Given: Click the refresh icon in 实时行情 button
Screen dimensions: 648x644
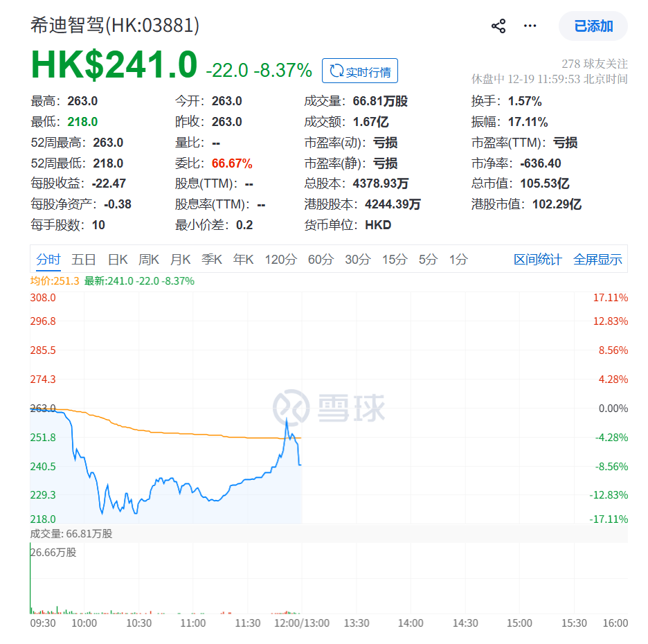Looking at the screenshot, I should (x=337, y=70).
